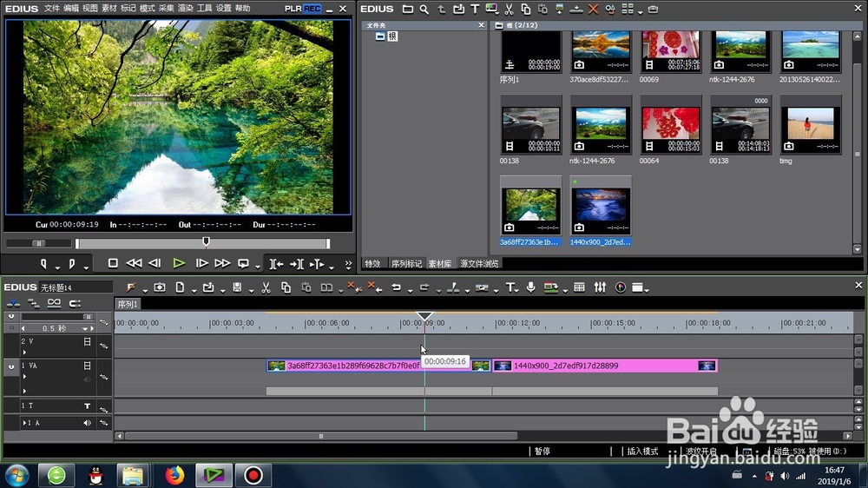Open the undo history dropdown arrow
This screenshot has height=488, width=868.
(x=411, y=290)
